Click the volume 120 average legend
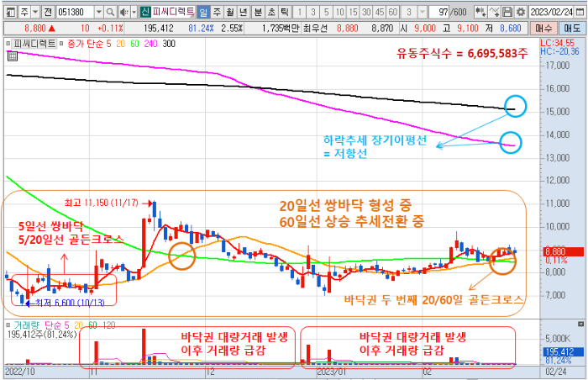588x380 pixels. click(x=109, y=325)
